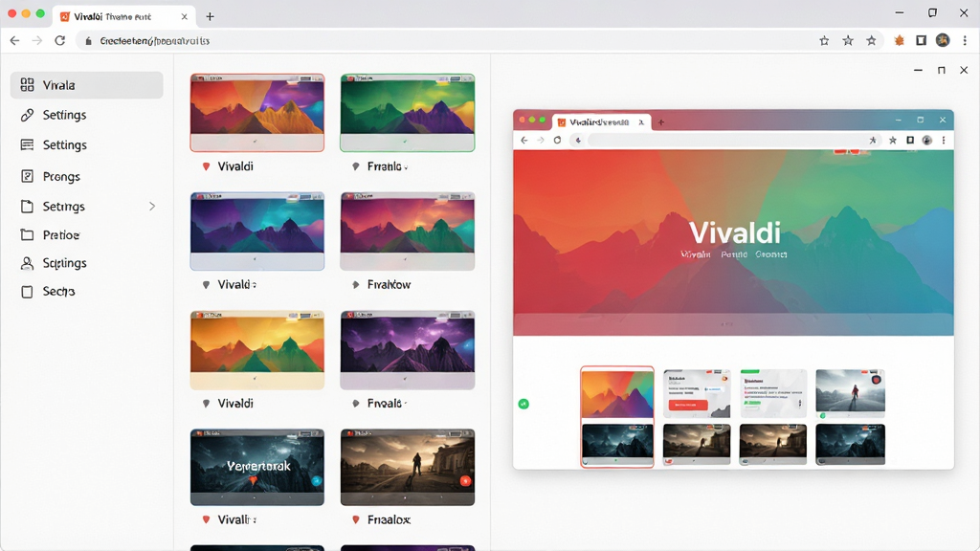980x551 pixels.
Task: Add a new tab in the preview window
Action: point(661,122)
